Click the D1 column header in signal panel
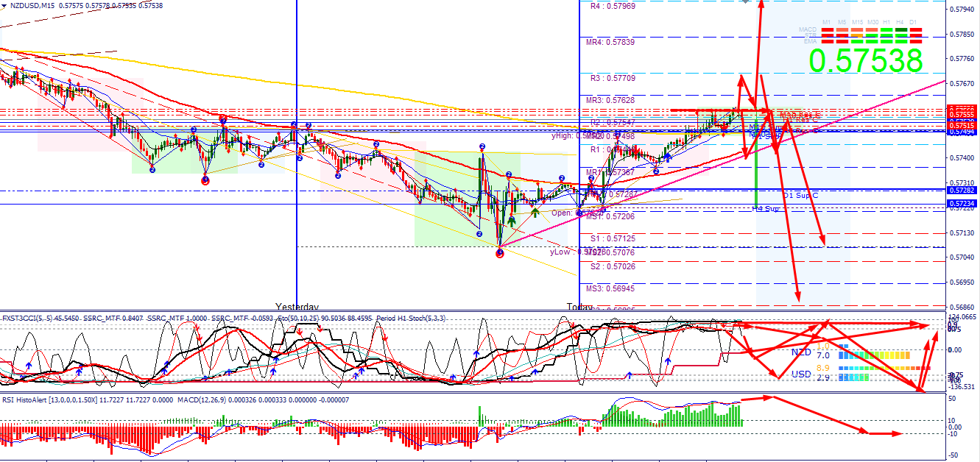The image size is (980, 462). coord(914,23)
